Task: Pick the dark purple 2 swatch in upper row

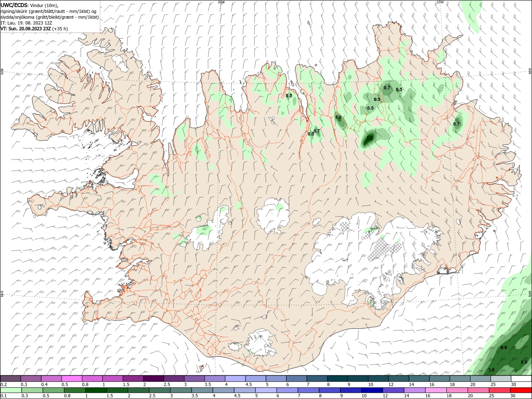Action: 153,379
